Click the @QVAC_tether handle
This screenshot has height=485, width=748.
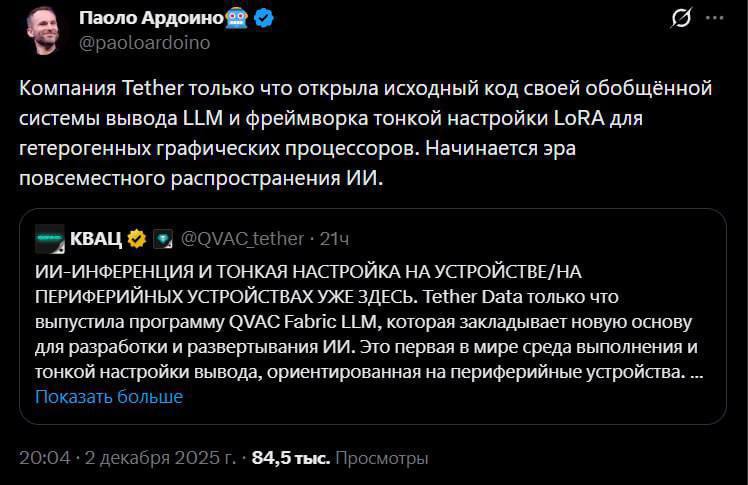[241, 238]
